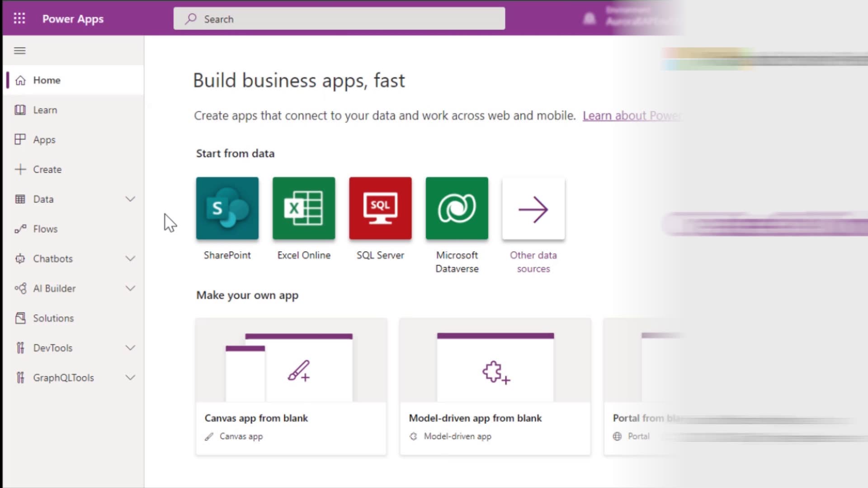Click the puzzle-plus icon in Model-driven card
Screen dimensions: 868x488
[496, 372]
